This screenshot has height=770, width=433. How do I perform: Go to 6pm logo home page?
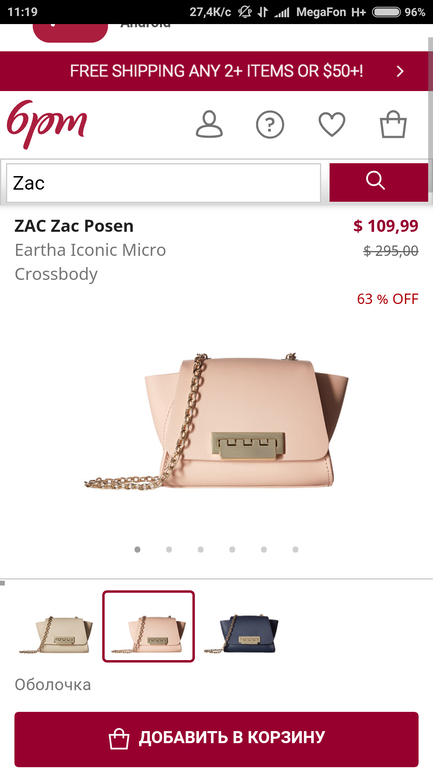[x=47, y=123]
